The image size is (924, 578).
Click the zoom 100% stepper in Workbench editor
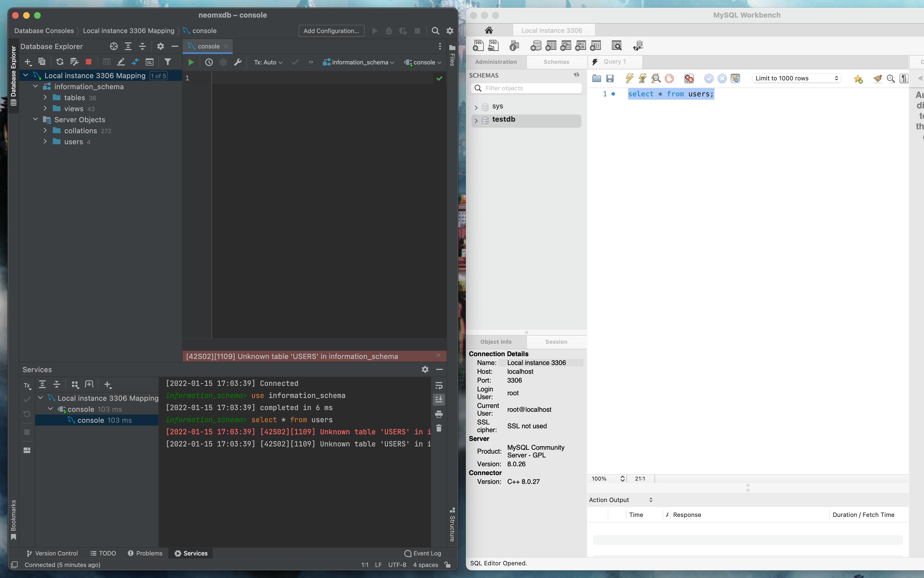[622, 479]
